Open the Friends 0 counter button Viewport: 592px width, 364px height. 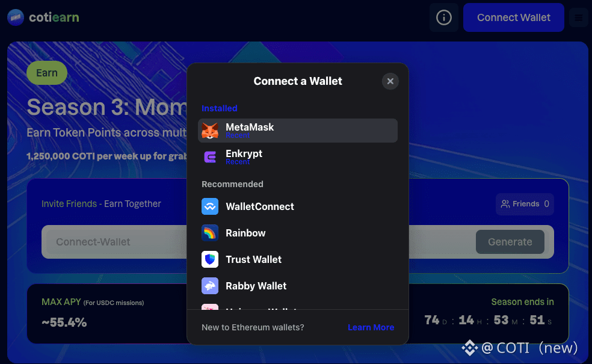pos(525,204)
